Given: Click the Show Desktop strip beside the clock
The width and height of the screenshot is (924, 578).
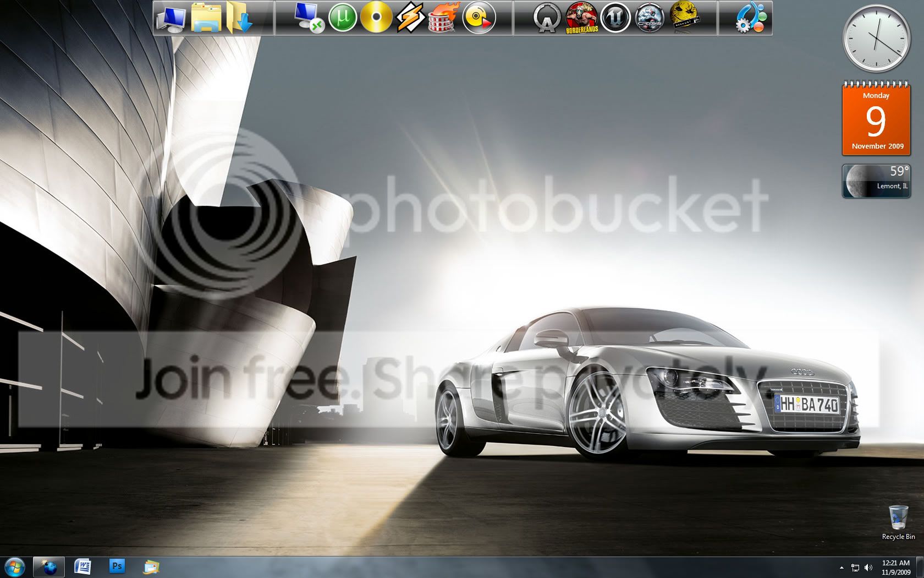Looking at the screenshot, I should [x=920, y=568].
